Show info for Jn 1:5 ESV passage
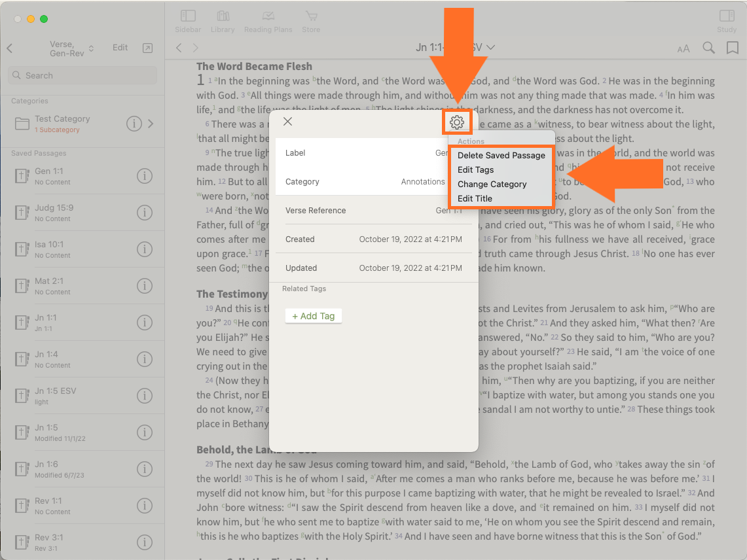The width and height of the screenshot is (747, 560). point(144,396)
